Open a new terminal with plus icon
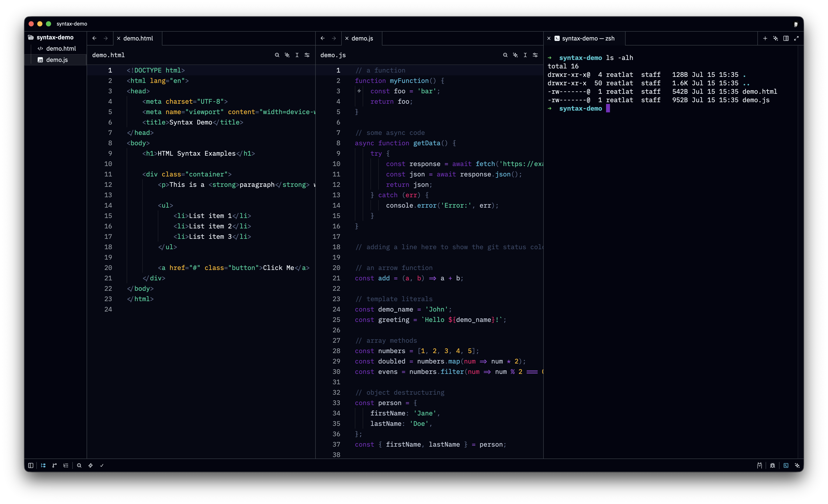Viewport: 828px width, 504px height. pyautogui.click(x=765, y=38)
